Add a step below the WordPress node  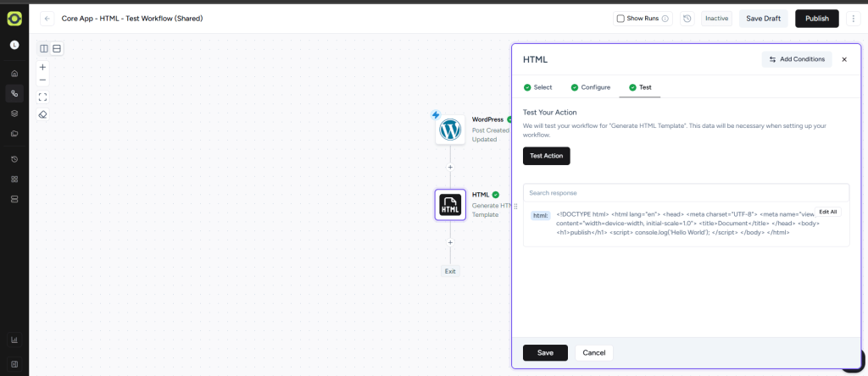450,167
